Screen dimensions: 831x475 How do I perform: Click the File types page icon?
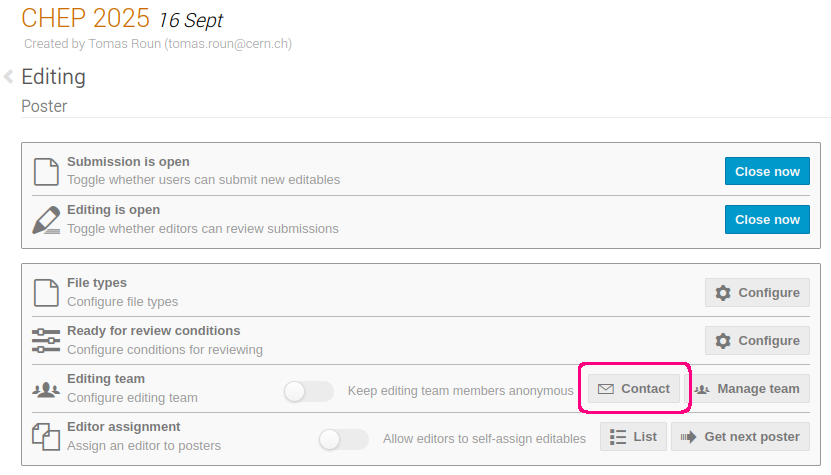(46, 293)
